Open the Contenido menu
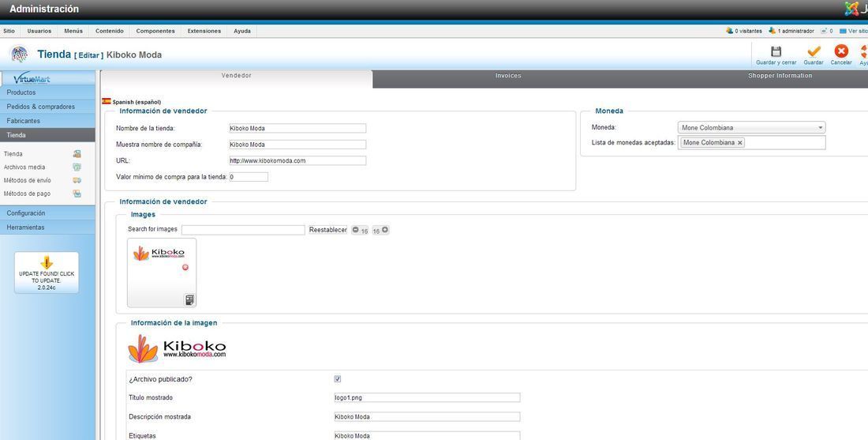The height and width of the screenshot is (440, 868). [x=110, y=31]
